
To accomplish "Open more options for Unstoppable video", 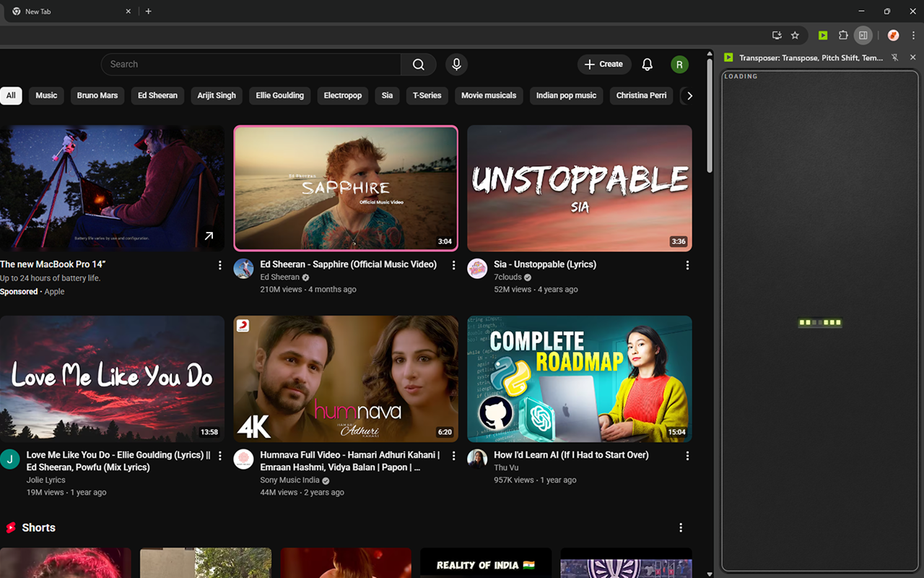I will 687,265.
